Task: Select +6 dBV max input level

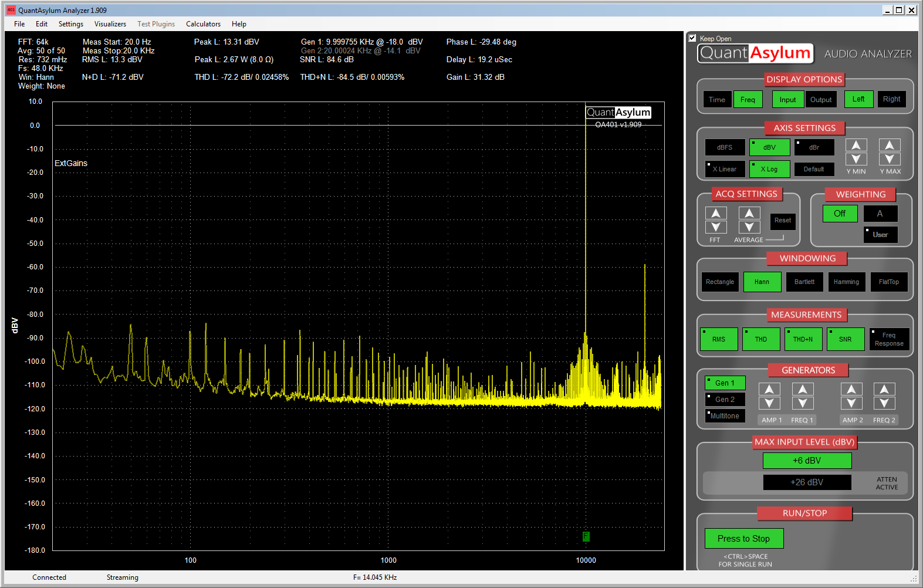Action: 807,461
